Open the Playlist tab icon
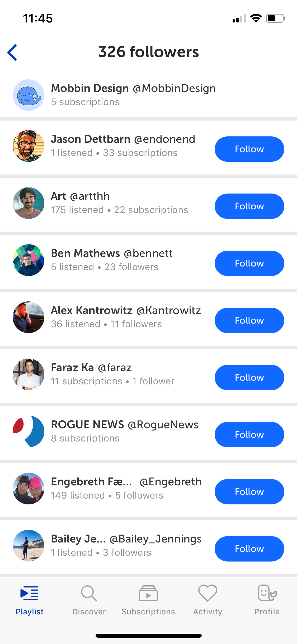The image size is (297, 644). coord(29,593)
